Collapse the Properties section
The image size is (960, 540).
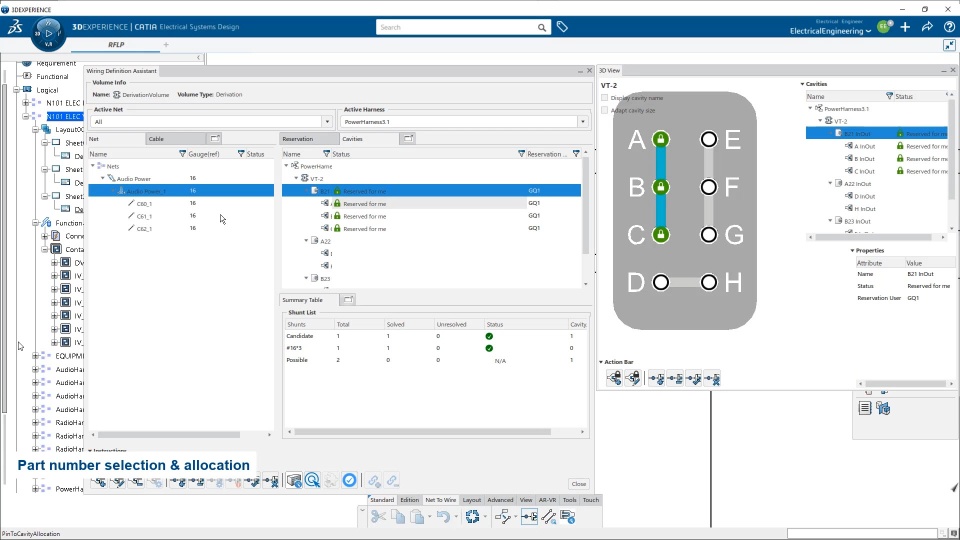point(852,250)
